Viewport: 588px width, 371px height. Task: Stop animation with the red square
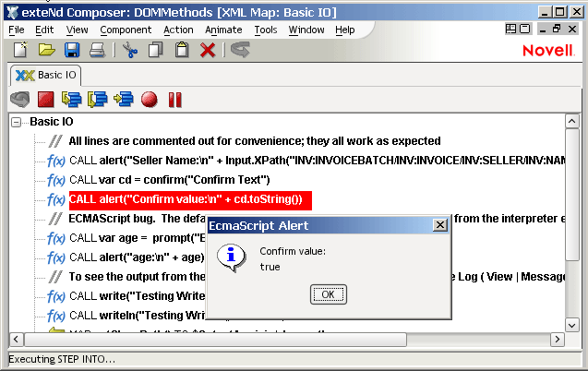point(46,100)
